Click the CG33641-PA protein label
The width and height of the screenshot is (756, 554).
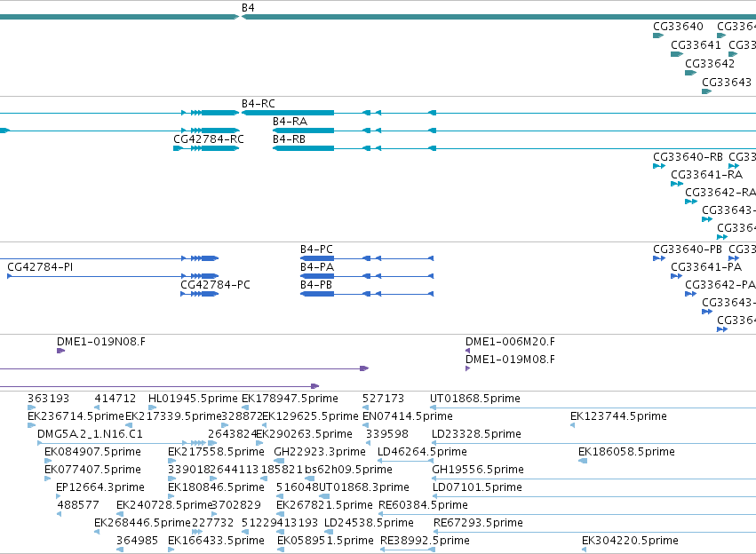[x=706, y=267]
